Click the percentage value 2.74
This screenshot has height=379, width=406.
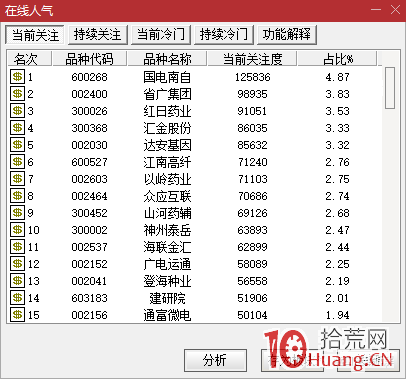337,196
